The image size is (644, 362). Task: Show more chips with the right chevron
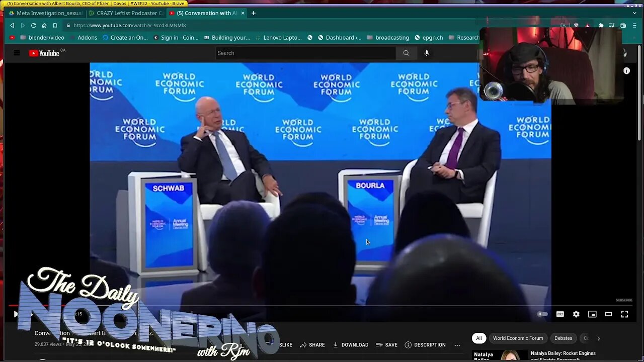[x=598, y=338]
